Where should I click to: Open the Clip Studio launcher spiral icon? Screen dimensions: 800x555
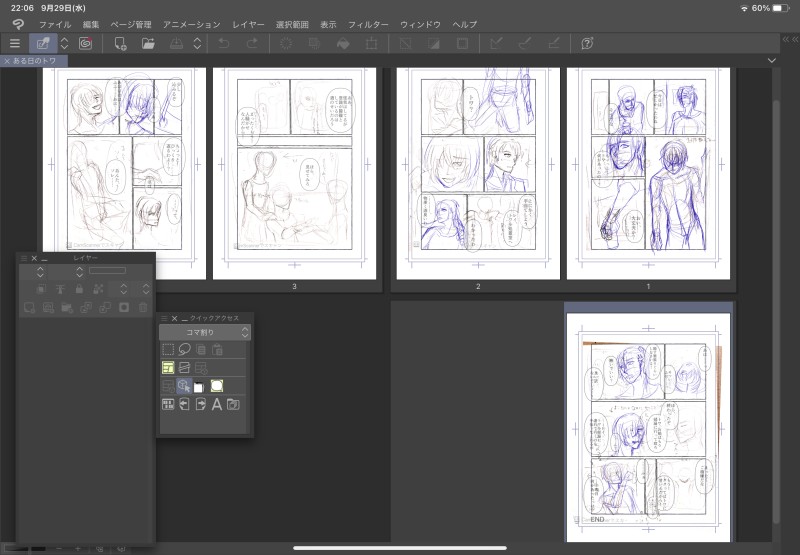click(x=86, y=43)
